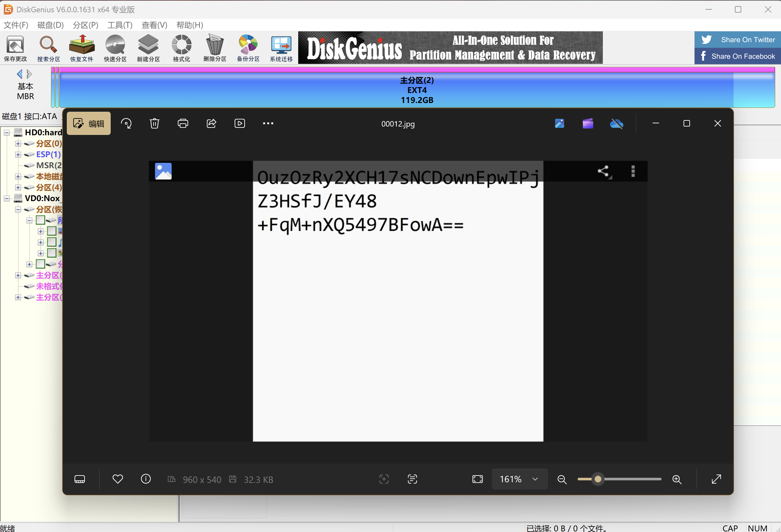
Task: Tick the checkbox beside the image-file folder
Action: coord(51,253)
